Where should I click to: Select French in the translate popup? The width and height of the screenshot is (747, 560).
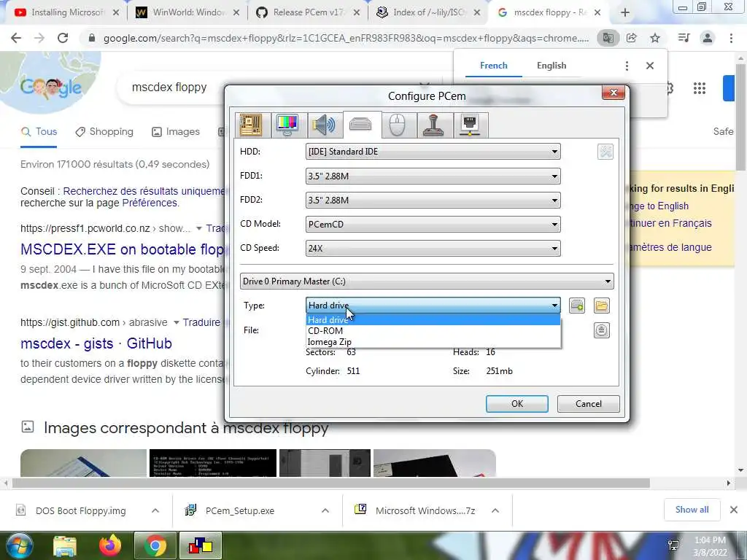coord(494,66)
